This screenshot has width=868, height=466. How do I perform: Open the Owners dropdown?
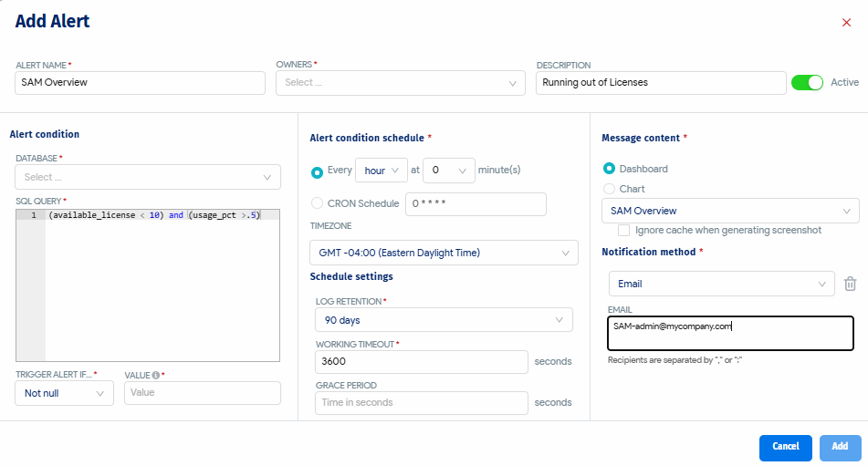pyautogui.click(x=401, y=83)
